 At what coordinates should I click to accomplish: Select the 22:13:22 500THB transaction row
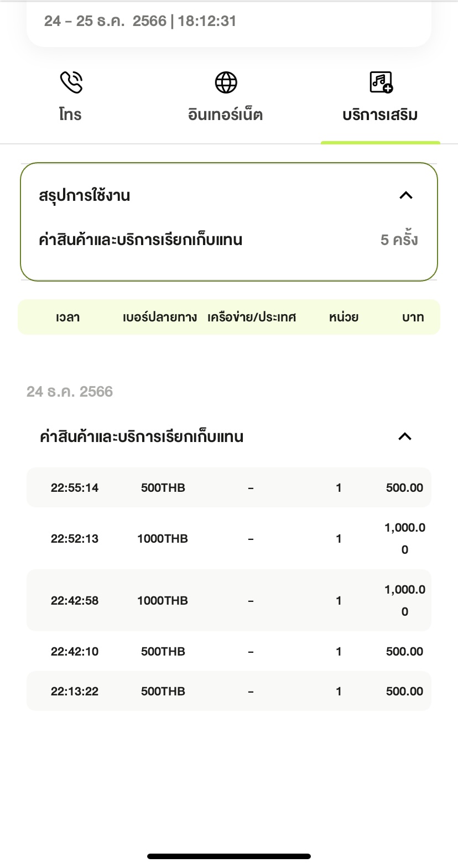tap(229, 691)
